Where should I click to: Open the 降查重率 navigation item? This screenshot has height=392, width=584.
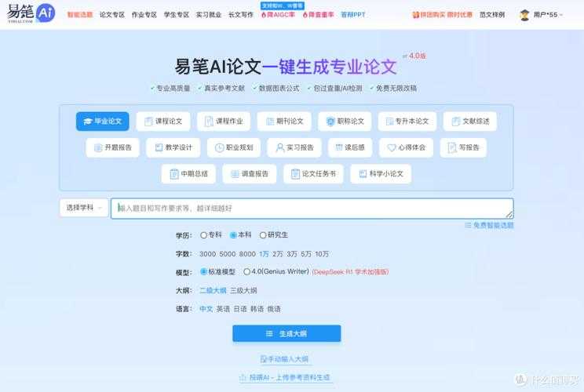tap(318, 15)
